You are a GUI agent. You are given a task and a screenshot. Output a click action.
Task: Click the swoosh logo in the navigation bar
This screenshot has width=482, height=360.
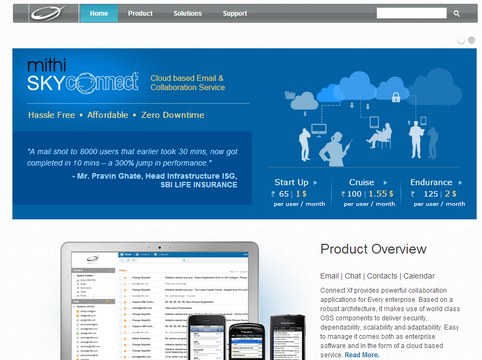click(47, 13)
